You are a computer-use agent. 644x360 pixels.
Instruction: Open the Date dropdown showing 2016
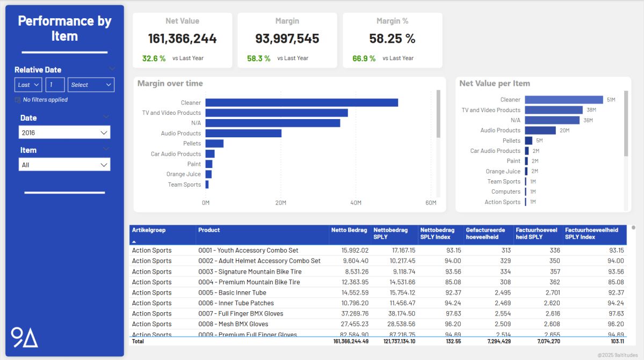click(64, 132)
